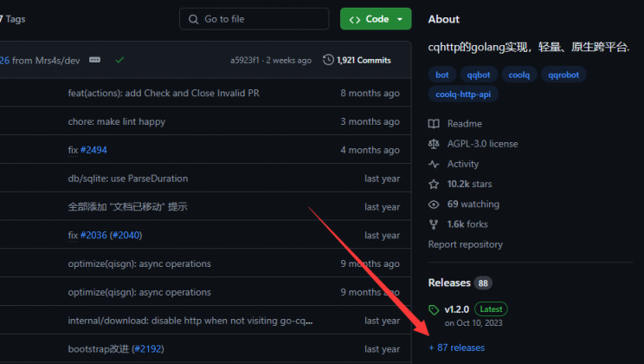This screenshot has height=364, width=644.
Task: Click the green checkmark commit status icon
Action: click(119, 60)
